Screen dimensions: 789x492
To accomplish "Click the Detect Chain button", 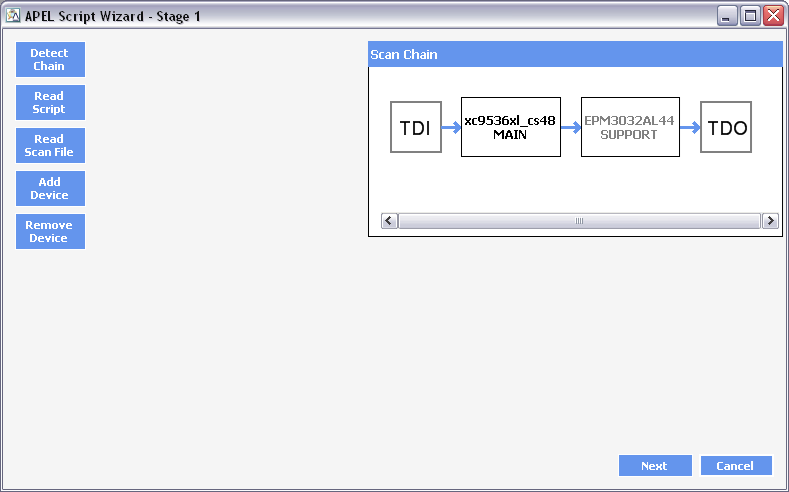I will [x=50, y=59].
